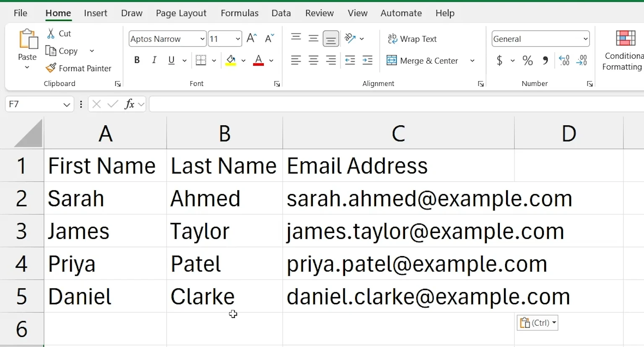Open Conditional Formatting
The image size is (644, 347).
[x=623, y=50]
